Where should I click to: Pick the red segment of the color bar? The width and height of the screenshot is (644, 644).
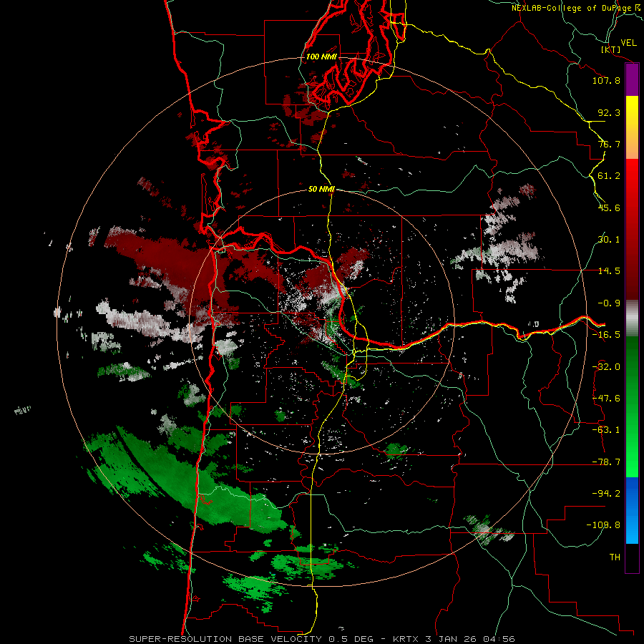(x=632, y=229)
